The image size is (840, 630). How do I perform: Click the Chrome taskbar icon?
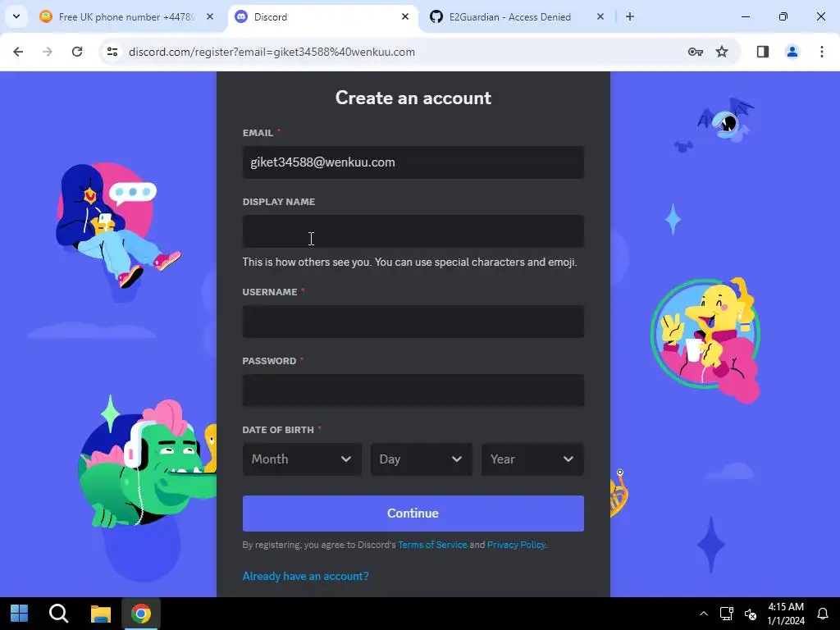(x=141, y=614)
